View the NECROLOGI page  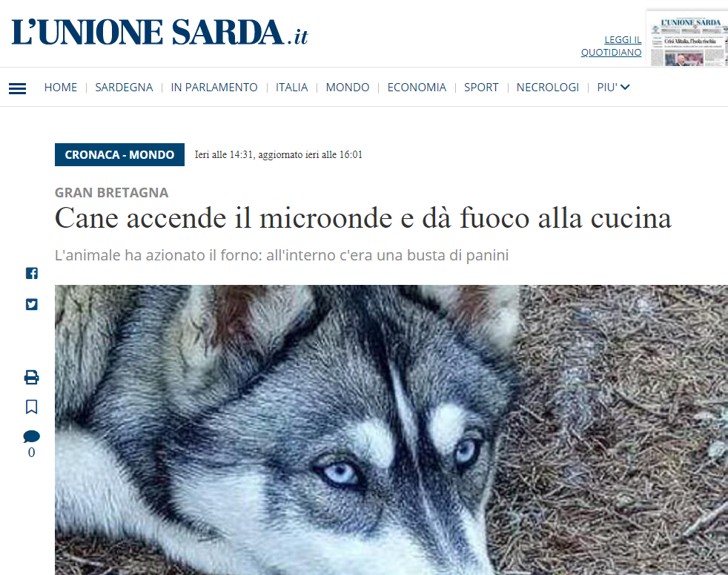click(x=547, y=88)
